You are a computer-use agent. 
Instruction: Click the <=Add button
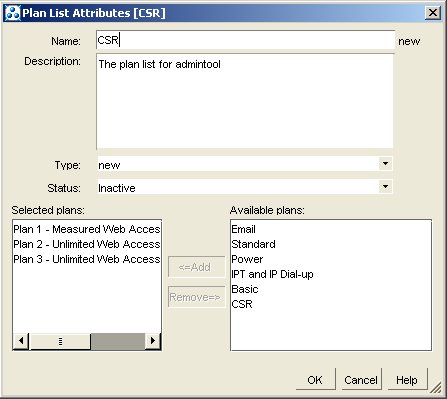[x=196, y=267]
